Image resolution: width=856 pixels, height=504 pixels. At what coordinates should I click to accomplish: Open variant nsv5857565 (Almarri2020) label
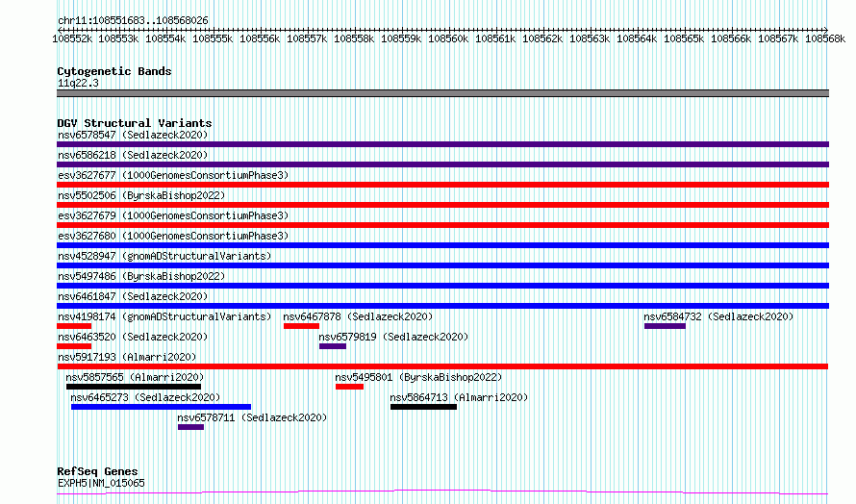[x=135, y=377]
